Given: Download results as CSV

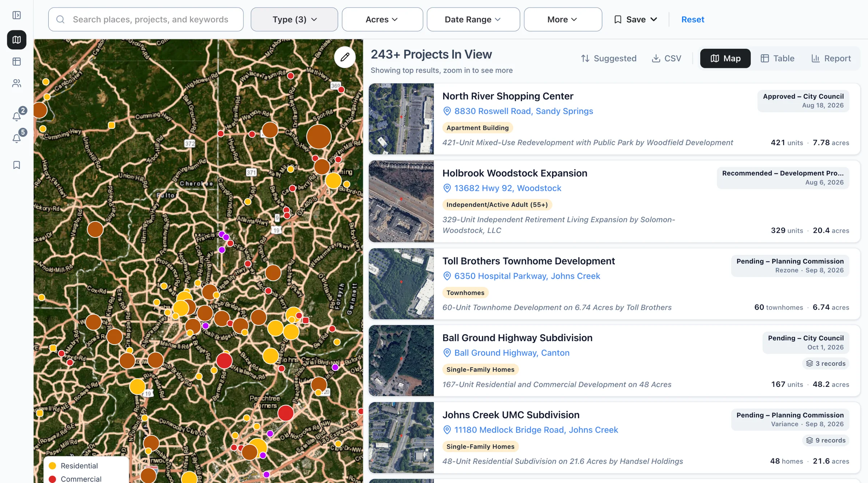Looking at the screenshot, I should [667, 59].
